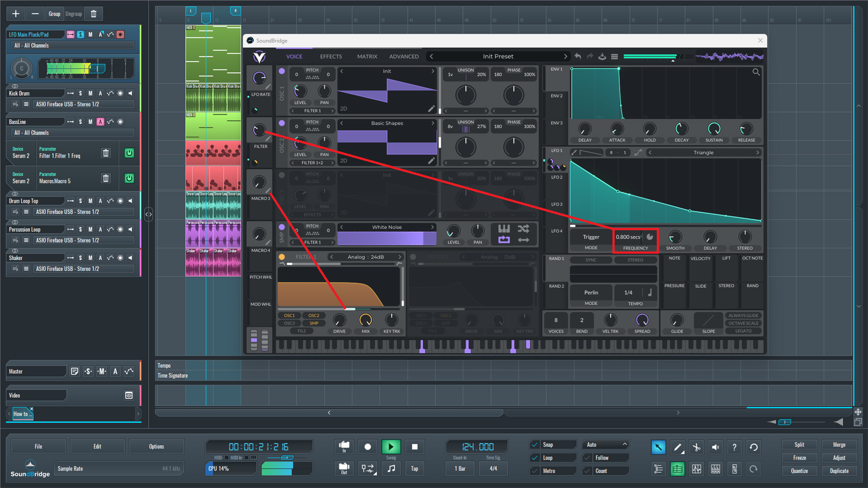Click the add track plus button
Viewport: 868px width, 488px height.
coord(16,14)
